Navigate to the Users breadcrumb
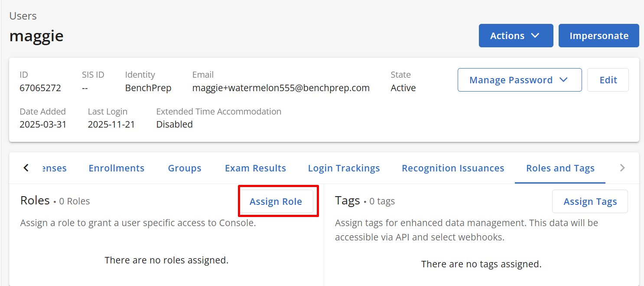Screen dimensions: 644x286 tap(23, 16)
